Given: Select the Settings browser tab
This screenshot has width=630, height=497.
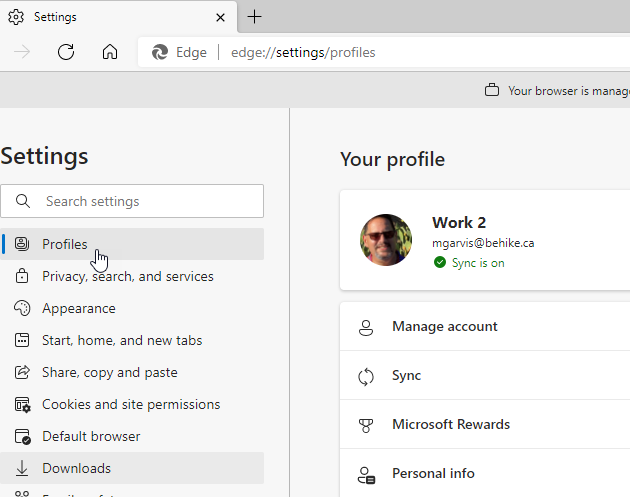Looking at the screenshot, I should (110, 16).
